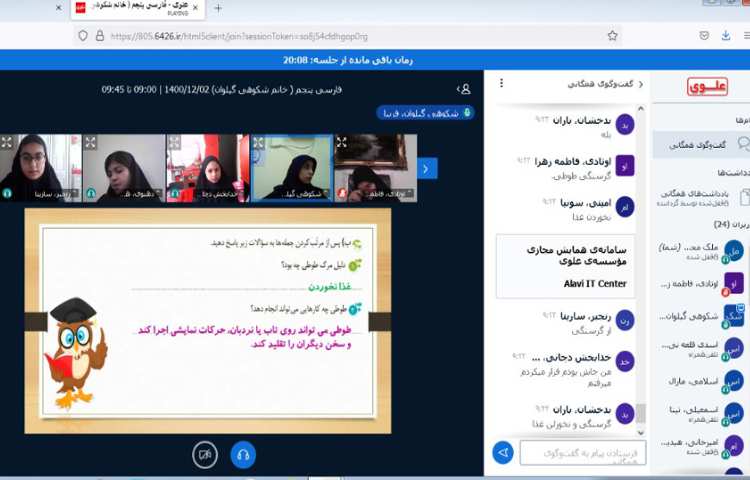Image resolution: width=750 pixels, height=480 pixels.
Task: Click لونادی، فاطمه زهرا avatar in the chat
Action: pos(625,165)
